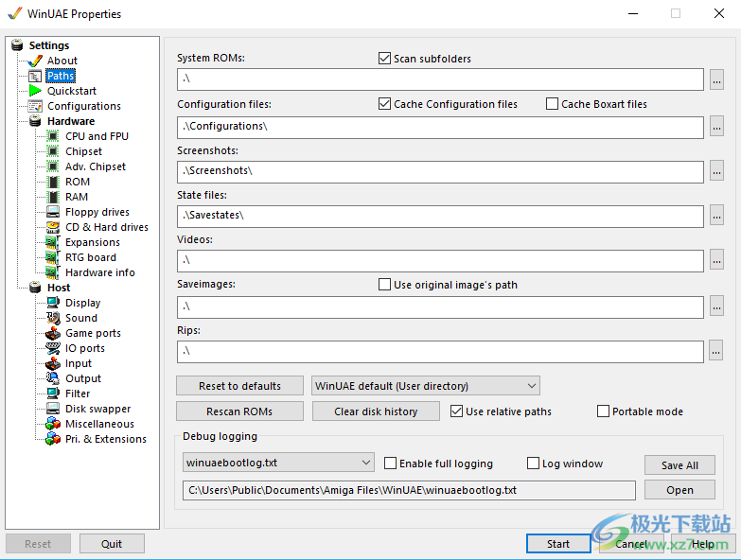Click the CD & Hard drives icon
741x560 pixels.
coord(53,227)
